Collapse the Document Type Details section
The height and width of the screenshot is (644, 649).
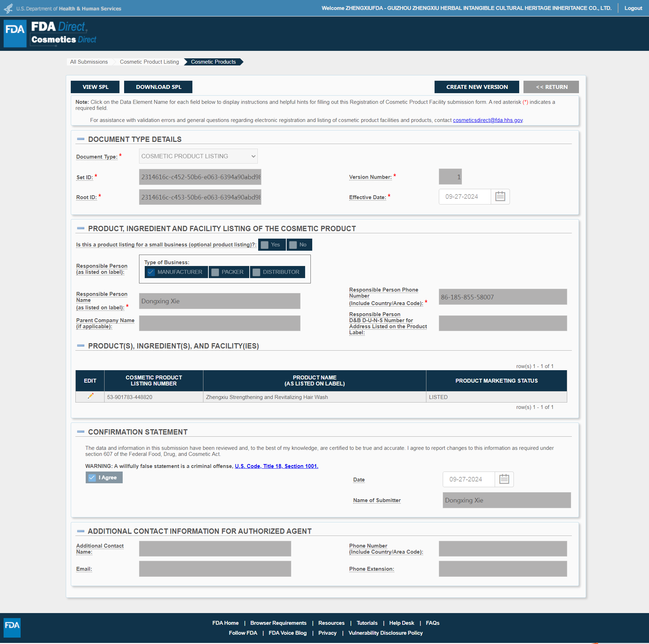tap(81, 139)
